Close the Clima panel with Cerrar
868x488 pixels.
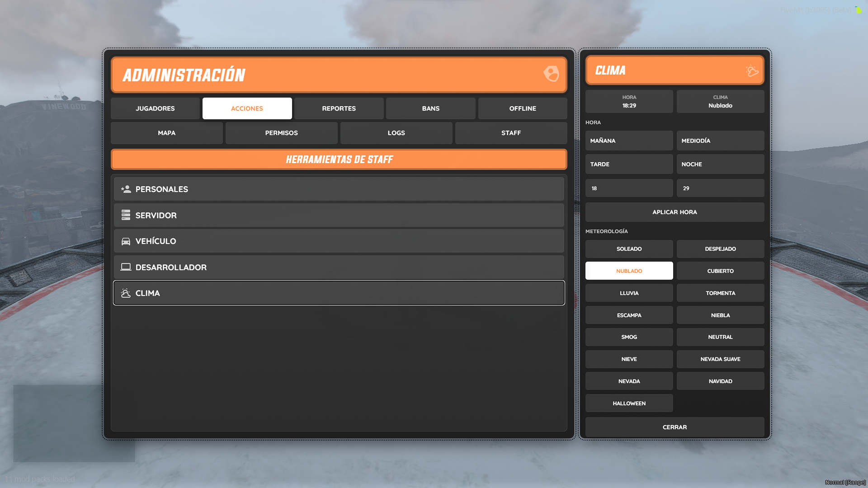(x=675, y=427)
